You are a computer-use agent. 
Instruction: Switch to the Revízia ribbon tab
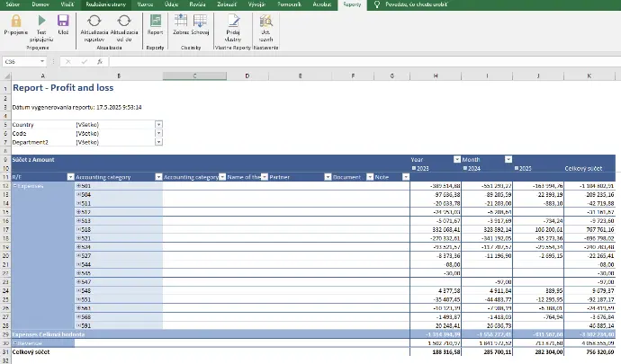pos(197,4)
